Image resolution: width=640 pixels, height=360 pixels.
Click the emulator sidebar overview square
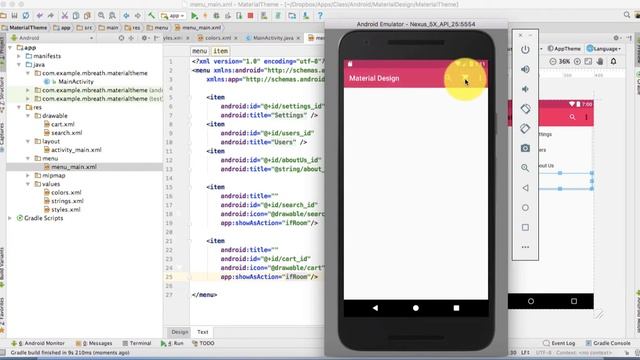click(x=525, y=227)
